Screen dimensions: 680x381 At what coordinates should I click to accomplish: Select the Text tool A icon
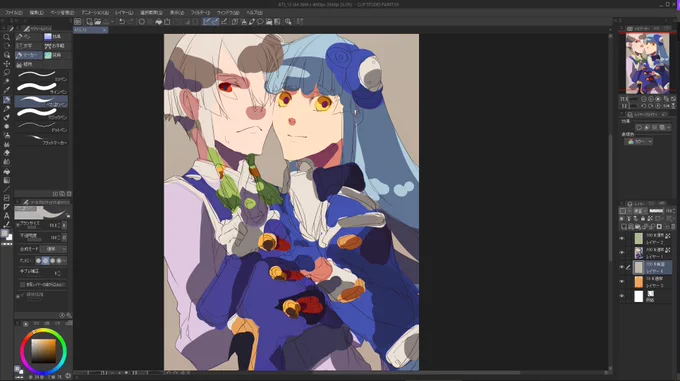point(7,215)
